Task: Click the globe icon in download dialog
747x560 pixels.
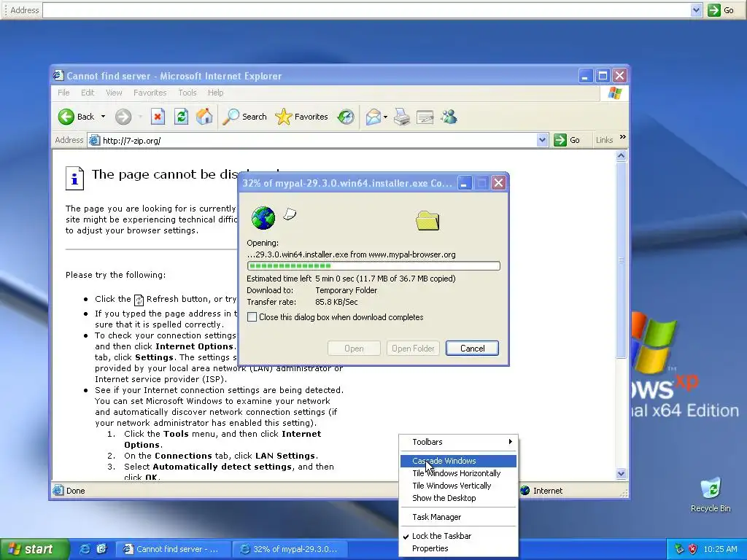Action: (x=263, y=217)
